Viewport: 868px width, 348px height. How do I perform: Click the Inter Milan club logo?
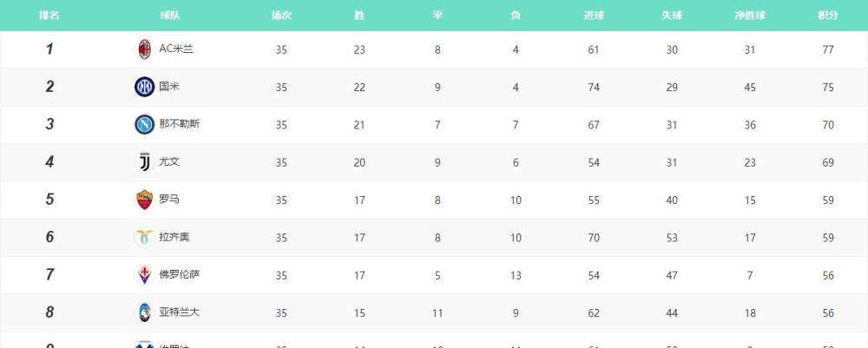(144, 87)
